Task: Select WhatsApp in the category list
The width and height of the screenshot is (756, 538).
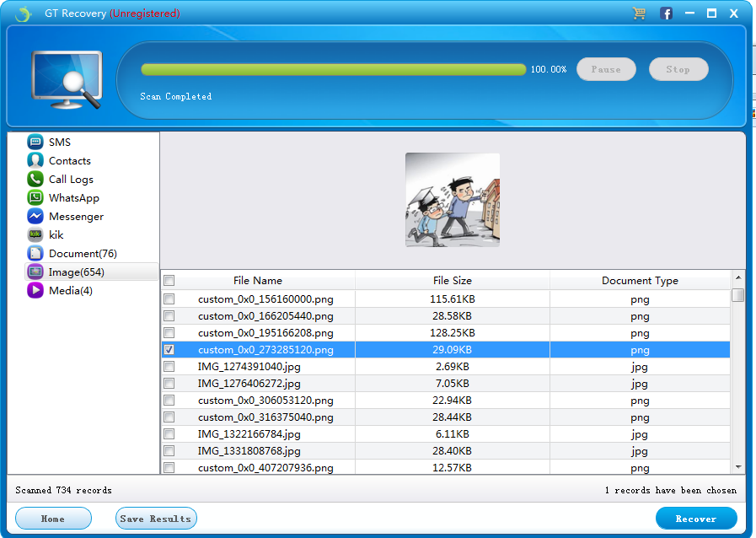Action: [x=74, y=198]
